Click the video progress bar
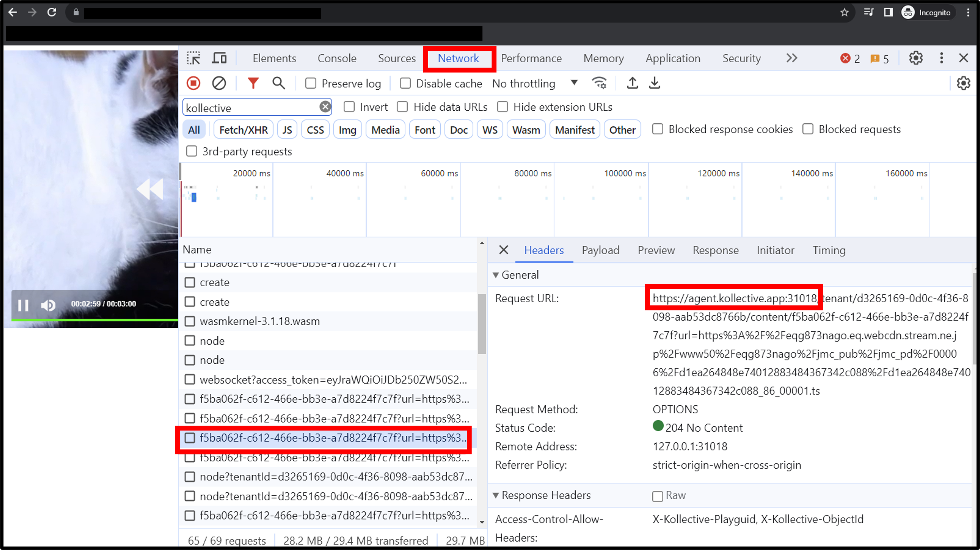The width and height of the screenshot is (980, 550). [94, 320]
